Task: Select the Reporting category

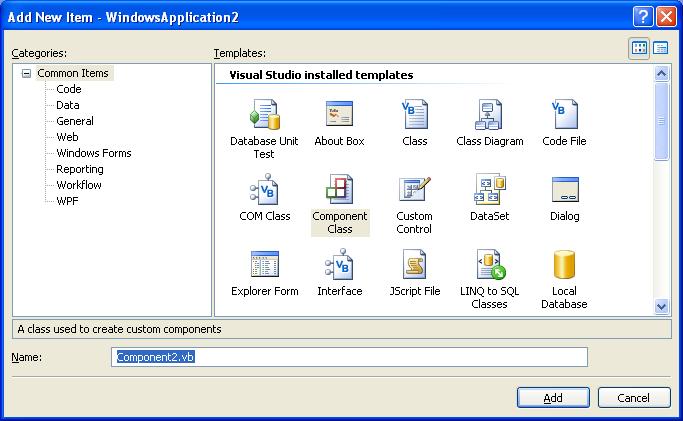Action: point(80,169)
